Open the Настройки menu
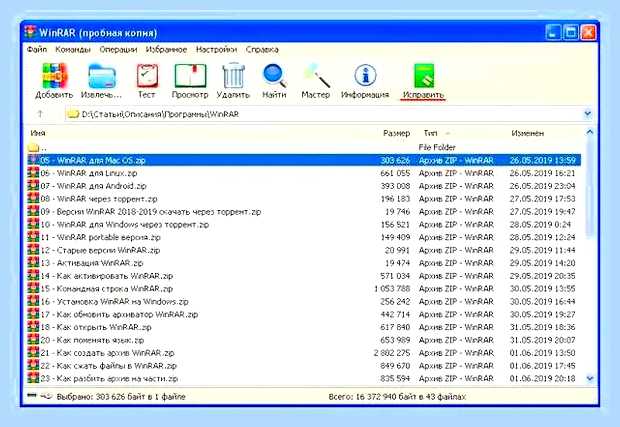The height and width of the screenshot is (427, 620). click(x=216, y=49)
